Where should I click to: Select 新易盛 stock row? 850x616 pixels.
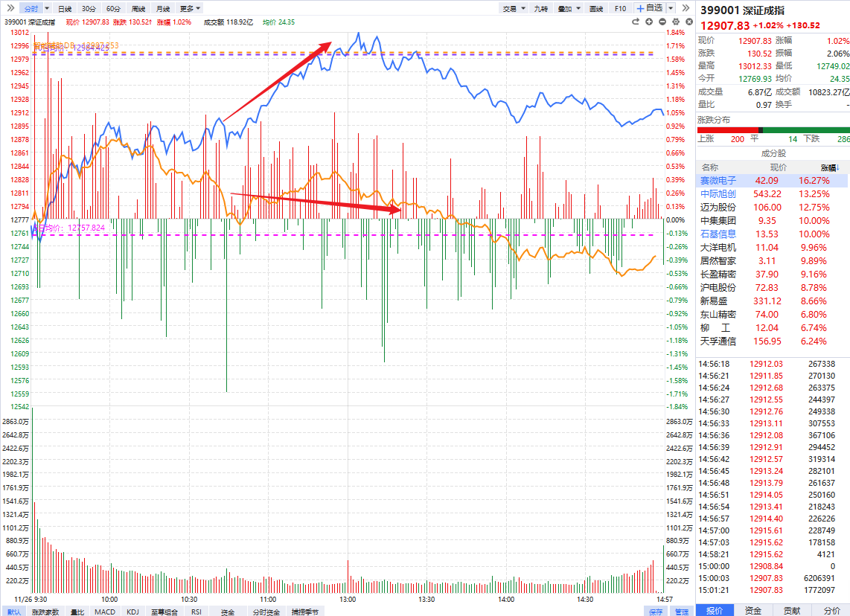point(773,301)
